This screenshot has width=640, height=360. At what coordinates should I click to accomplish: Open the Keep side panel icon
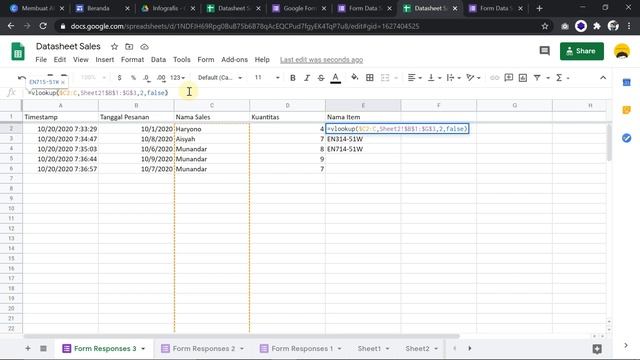(627, 110)
